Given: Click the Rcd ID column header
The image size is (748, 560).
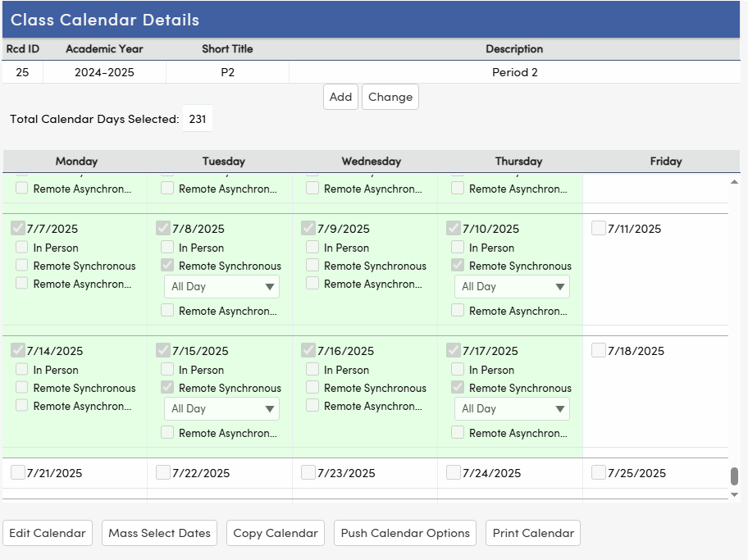Looking at the screenshot, I should 22,48.
